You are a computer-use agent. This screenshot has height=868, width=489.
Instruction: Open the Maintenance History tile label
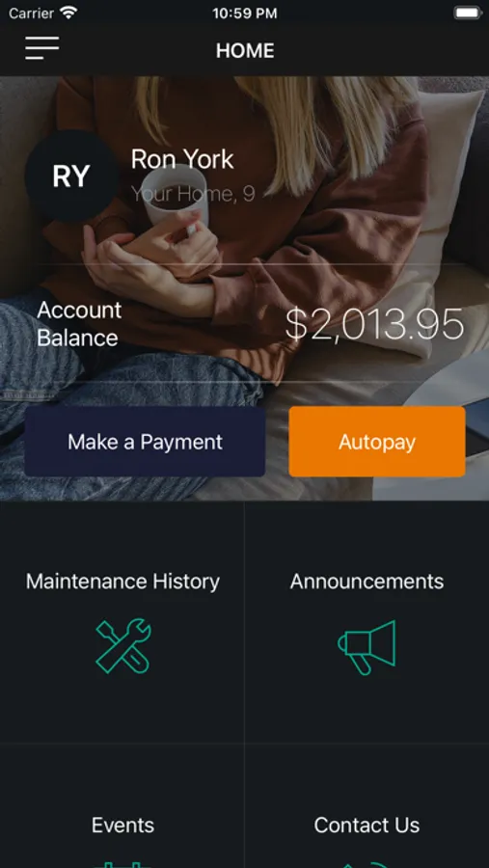pos(122,582)
